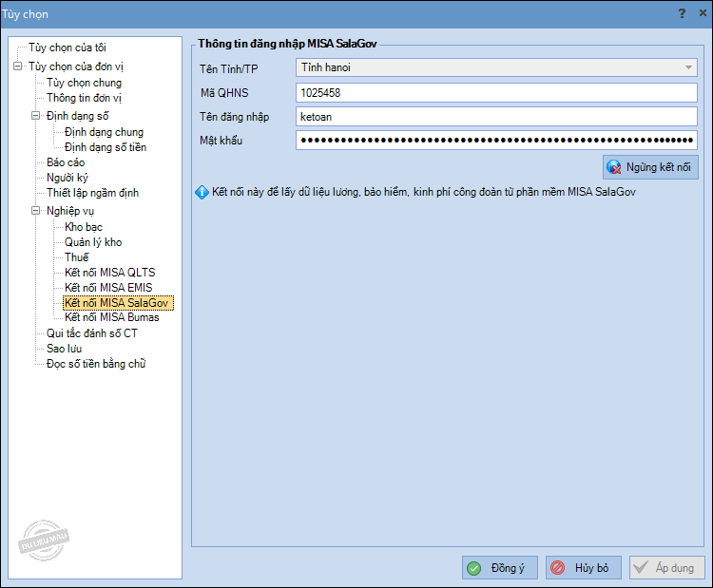Confirm with the Đồng ý button
This screenshot has width=713, height=588.
500,567
